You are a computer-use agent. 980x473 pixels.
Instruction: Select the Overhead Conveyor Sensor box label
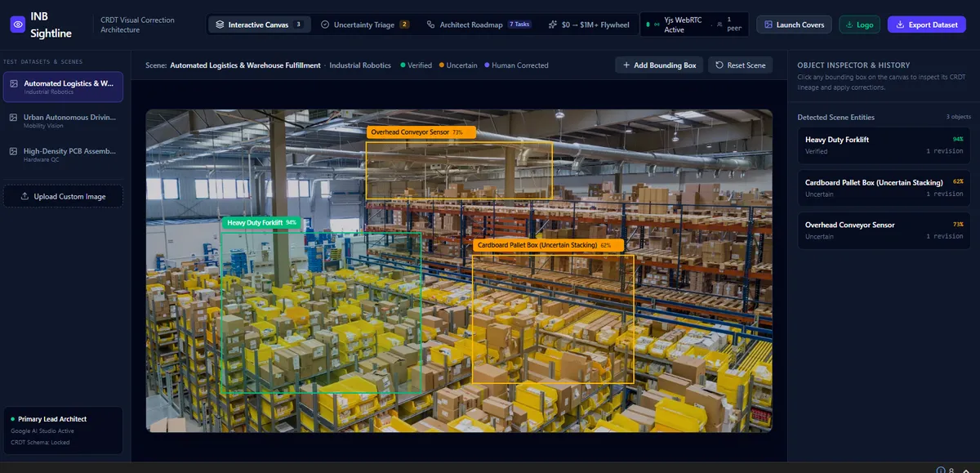420,132
